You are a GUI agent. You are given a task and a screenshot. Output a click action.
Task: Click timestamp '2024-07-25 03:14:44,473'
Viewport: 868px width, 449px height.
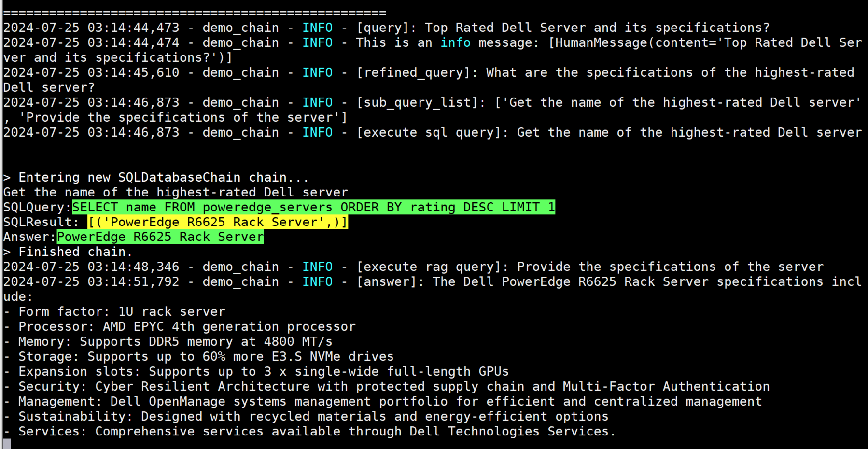point(91,28)
